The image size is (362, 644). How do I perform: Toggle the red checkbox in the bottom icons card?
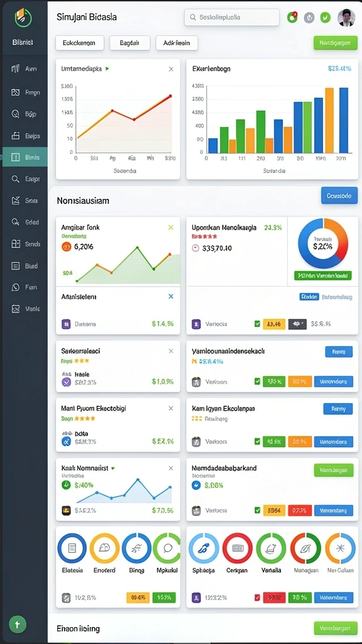[x=257, y=597]
